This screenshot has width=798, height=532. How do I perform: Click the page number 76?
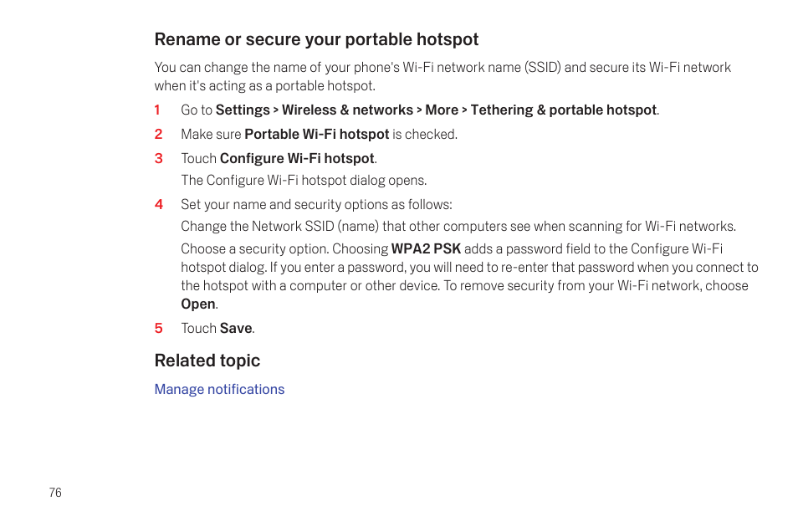click(55, 493)
